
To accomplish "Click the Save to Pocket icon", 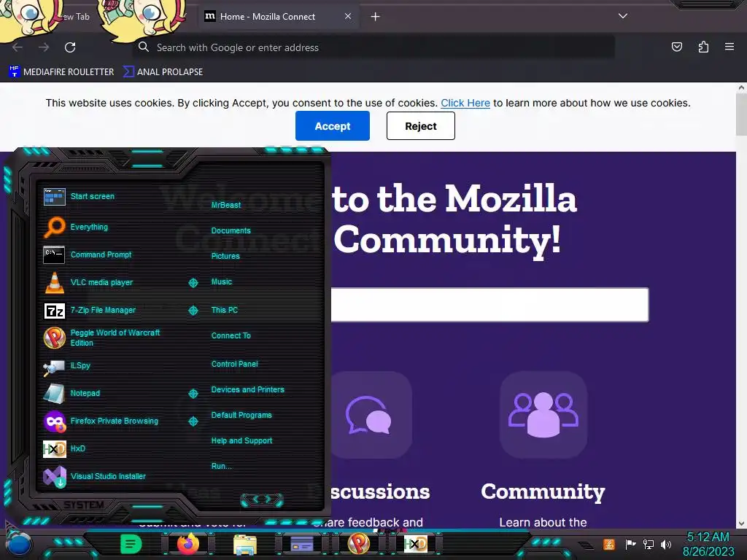I will (676, 47).
